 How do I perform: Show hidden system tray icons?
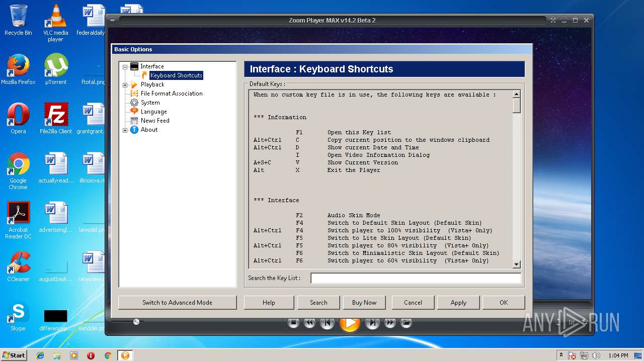[x=561, y=355]
